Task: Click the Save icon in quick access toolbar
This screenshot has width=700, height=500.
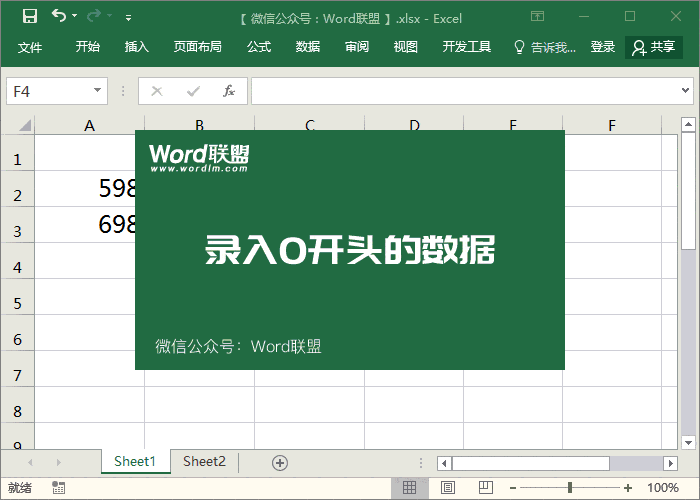Action: (30, 16)
